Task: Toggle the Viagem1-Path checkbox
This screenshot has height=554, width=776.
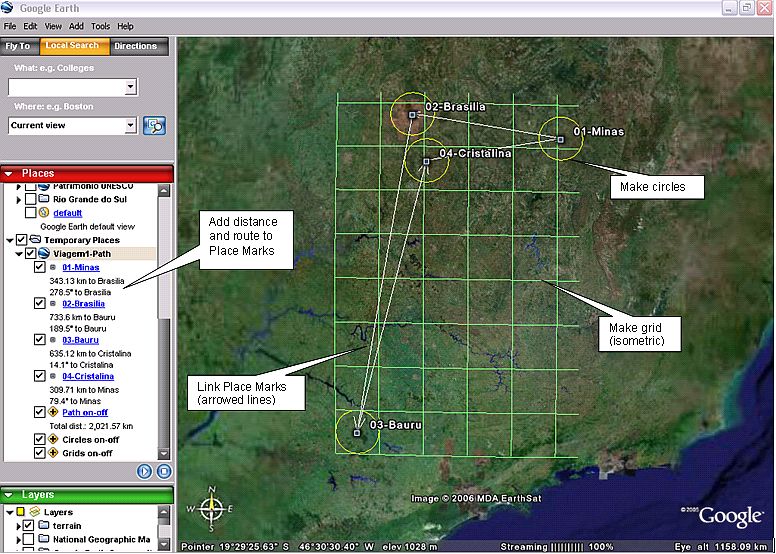Action: 30,253
